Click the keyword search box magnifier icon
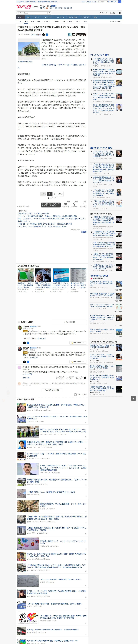The height and width of the screenshot is (644, 138). [x=49, y=13]
